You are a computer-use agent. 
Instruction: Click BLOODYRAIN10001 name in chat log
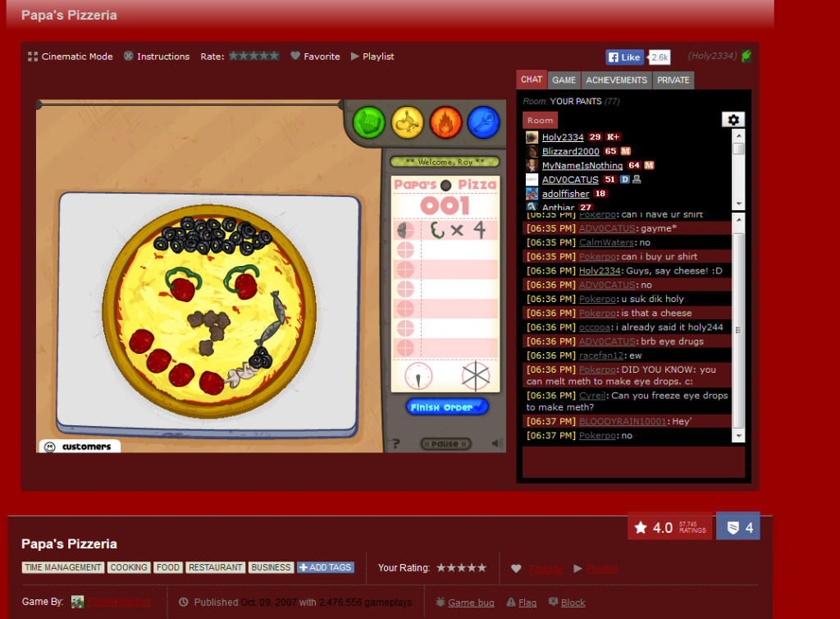pyautogui.click(x=623, y=421)
